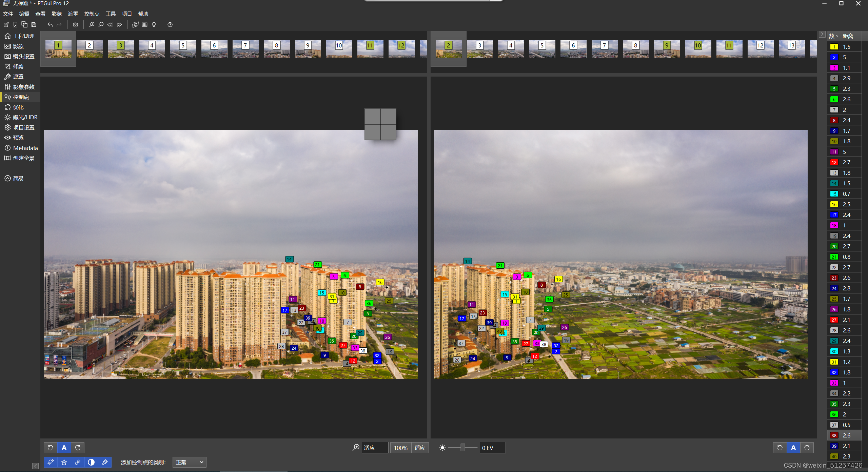Image resolution: width=868 pixels, height=472 pixels.
Task: Click the undo arrow in toolbar
Action: (x=50, y=24)
